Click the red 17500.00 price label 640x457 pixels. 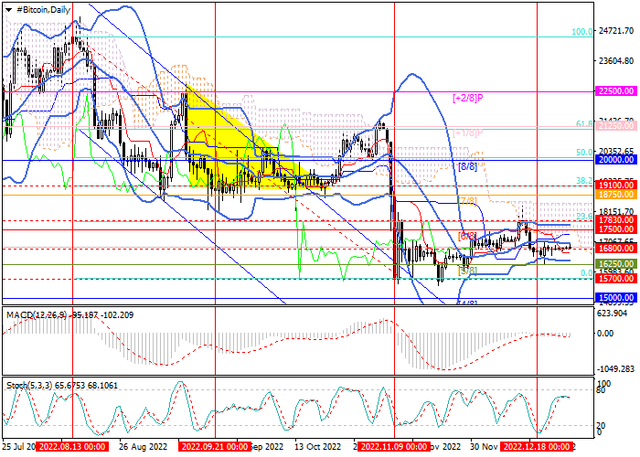point(616,229)
